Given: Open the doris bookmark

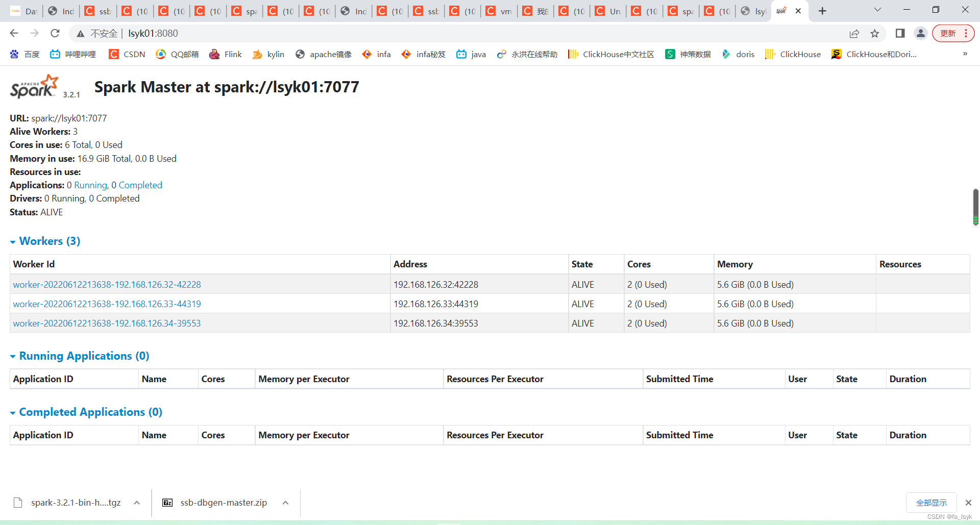Looking at the screenshot, I should coord(738,54).
